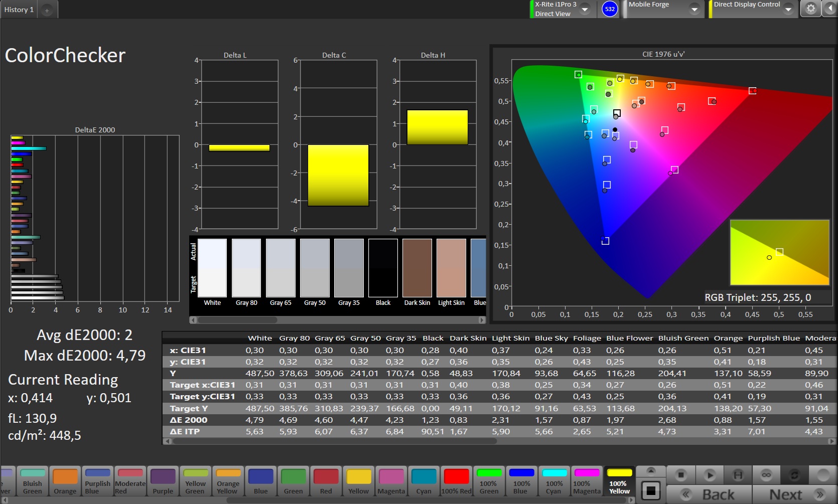This screenshot has width=838, height=504.
Task: Select the 100% Red color patch
Action: tap(456, 481)
